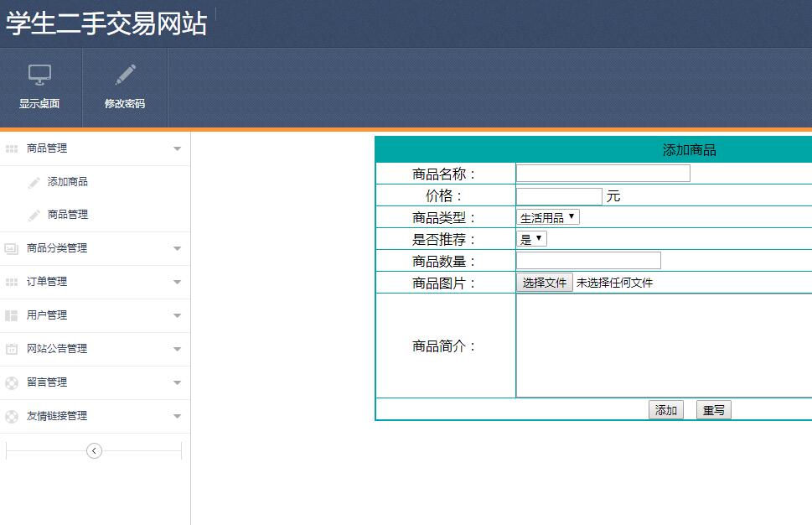Select the 订单管理 menu label
812x525 pixels.
click(47, 282)
